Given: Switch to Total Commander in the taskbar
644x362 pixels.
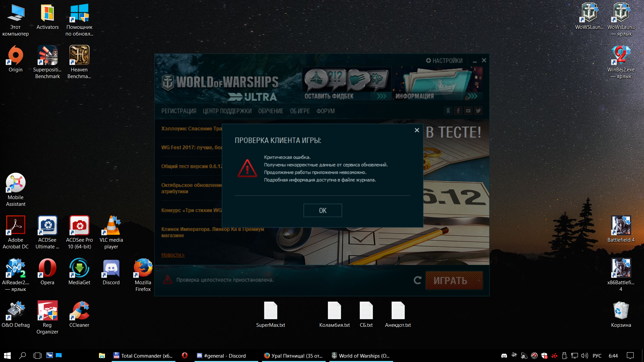Looking at the screenshot, I should (143, 356).
